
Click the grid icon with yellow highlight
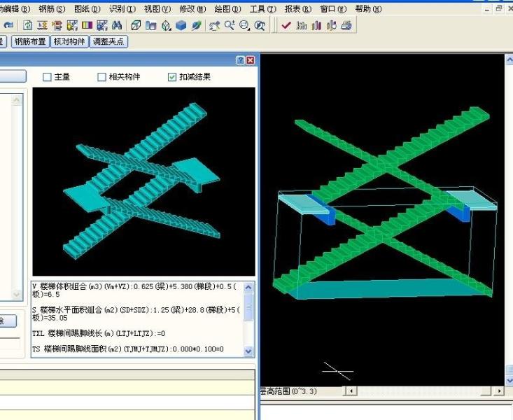click(x=72, y=25)
